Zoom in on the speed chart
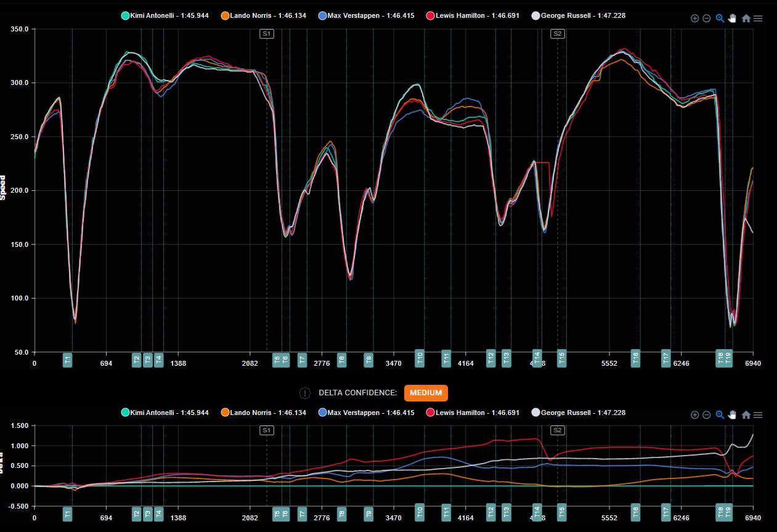Image resolution: width=777 pixels, height=532 pixels. coord(695,18)
